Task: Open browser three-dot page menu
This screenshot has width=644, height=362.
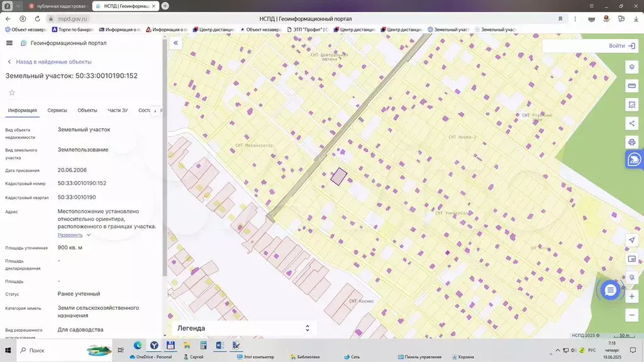Action: (575, 19)
